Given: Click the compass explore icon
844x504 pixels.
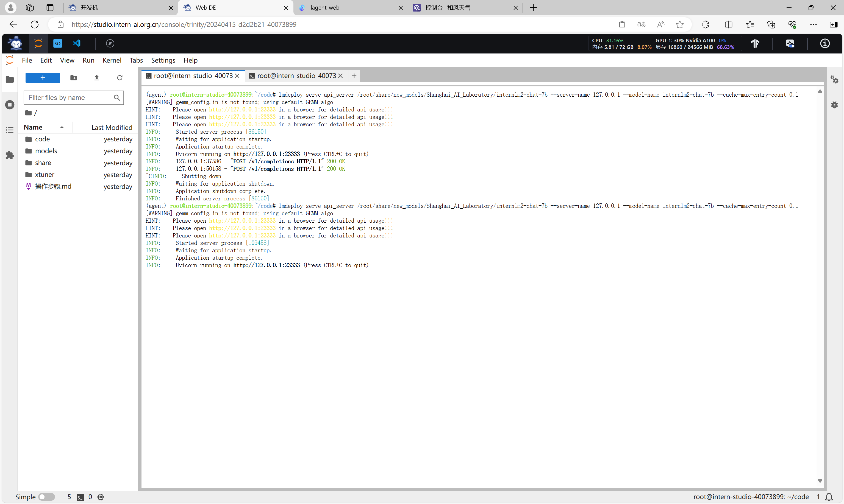Looking at the screenshot, I should (x=110, y=43).
